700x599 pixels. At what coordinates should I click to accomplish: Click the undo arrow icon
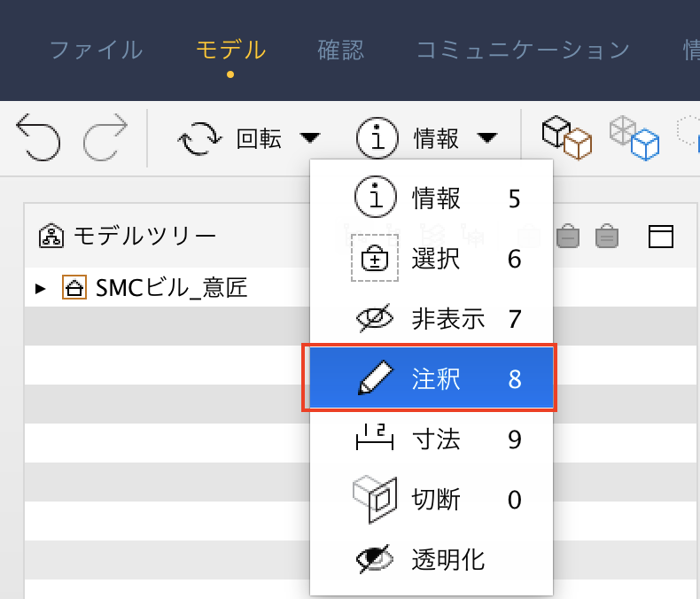(x=38, y=137)
